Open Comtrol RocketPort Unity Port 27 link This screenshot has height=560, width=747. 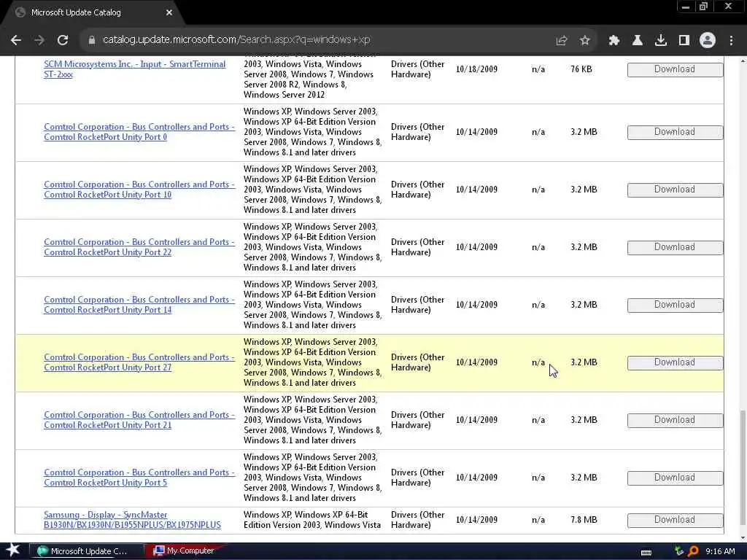point(139,362)
